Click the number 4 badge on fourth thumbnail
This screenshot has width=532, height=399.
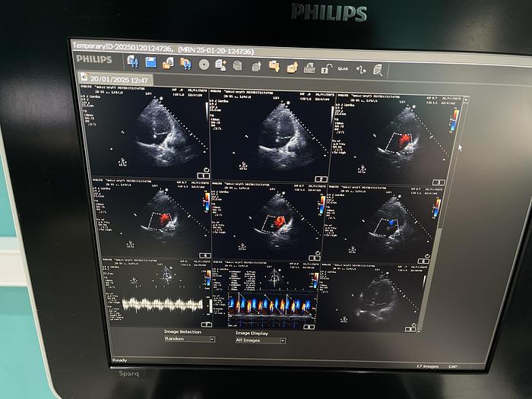(x=205, y=255)
